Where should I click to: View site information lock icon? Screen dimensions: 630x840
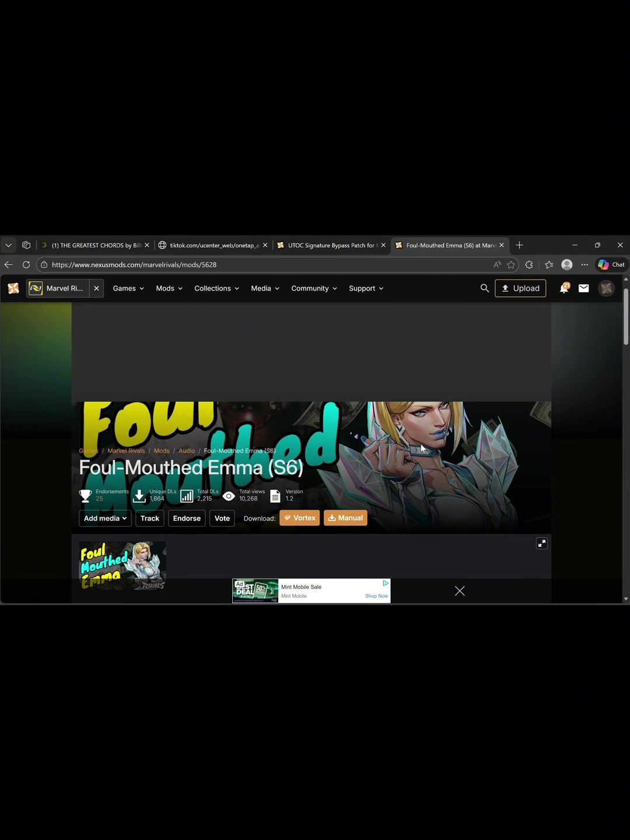pyautogui.click(x=44, y=265)
